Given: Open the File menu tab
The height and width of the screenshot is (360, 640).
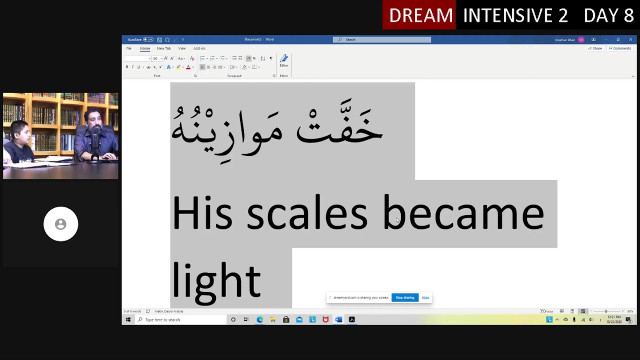Looking at the screenshot, I should point(129,48).
